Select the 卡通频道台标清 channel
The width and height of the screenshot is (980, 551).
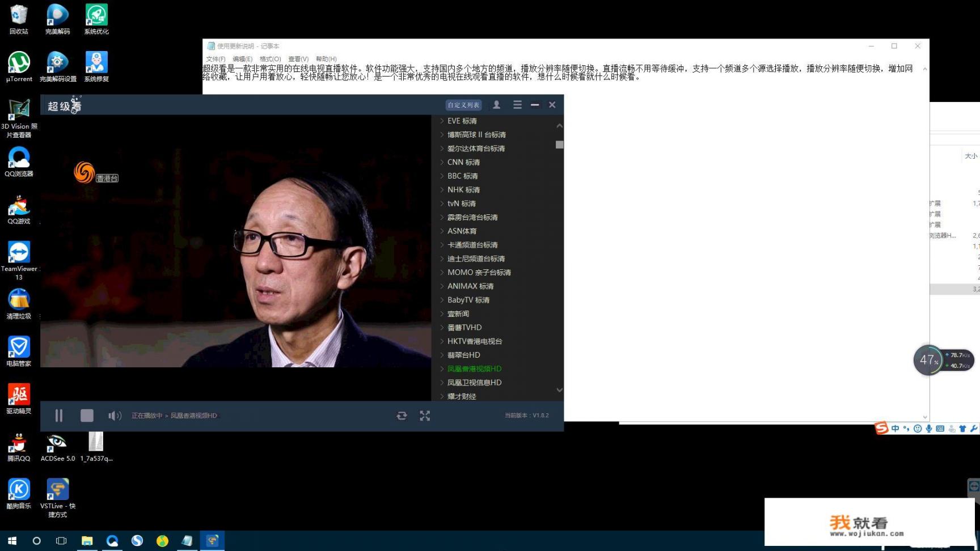[472, 245]
